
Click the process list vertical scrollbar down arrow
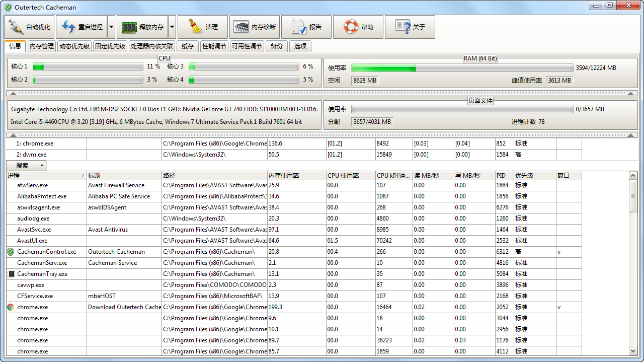(633, 351)
